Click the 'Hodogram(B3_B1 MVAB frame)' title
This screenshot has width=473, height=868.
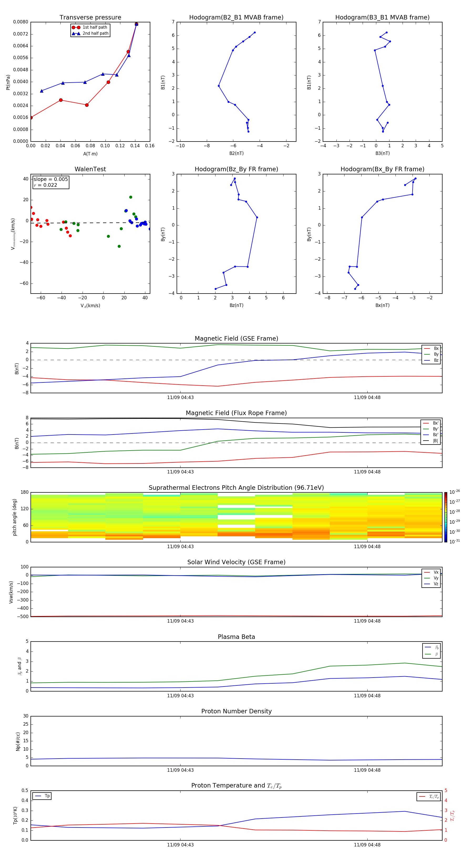tap(382, 18)
